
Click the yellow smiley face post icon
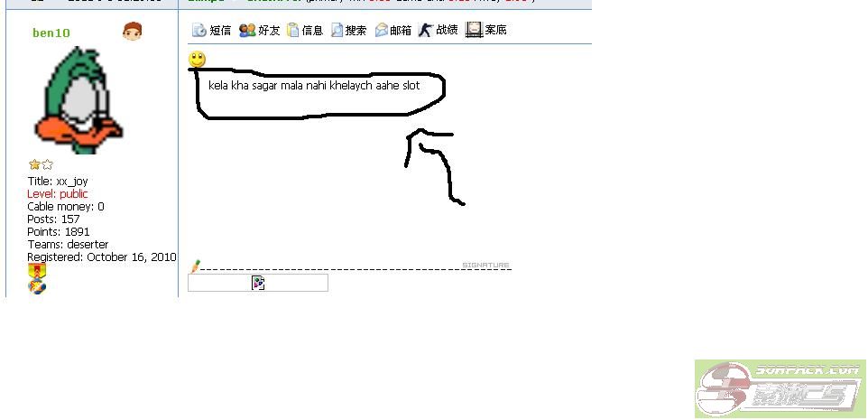pos(197,60)
